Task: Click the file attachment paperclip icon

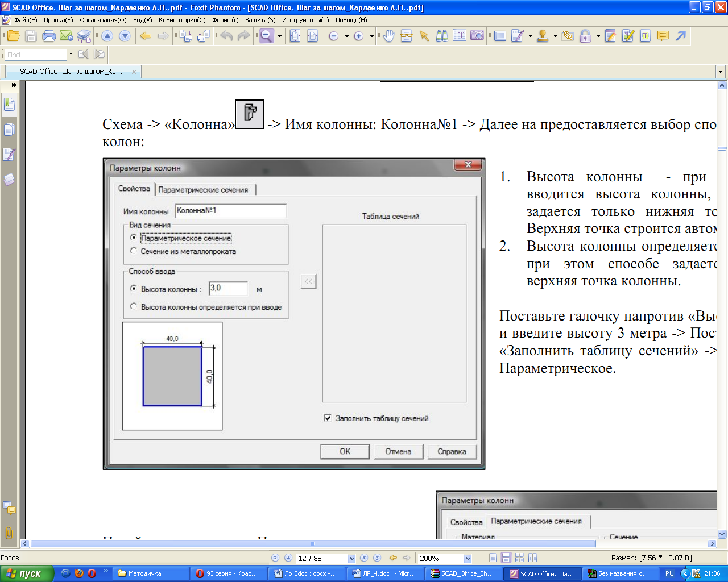Action: [x=568, y=36]
